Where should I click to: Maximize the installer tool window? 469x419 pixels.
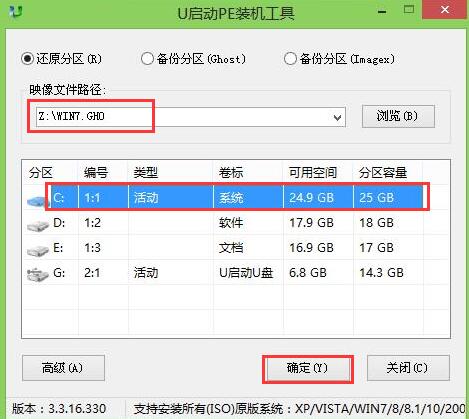coord(409,9)
